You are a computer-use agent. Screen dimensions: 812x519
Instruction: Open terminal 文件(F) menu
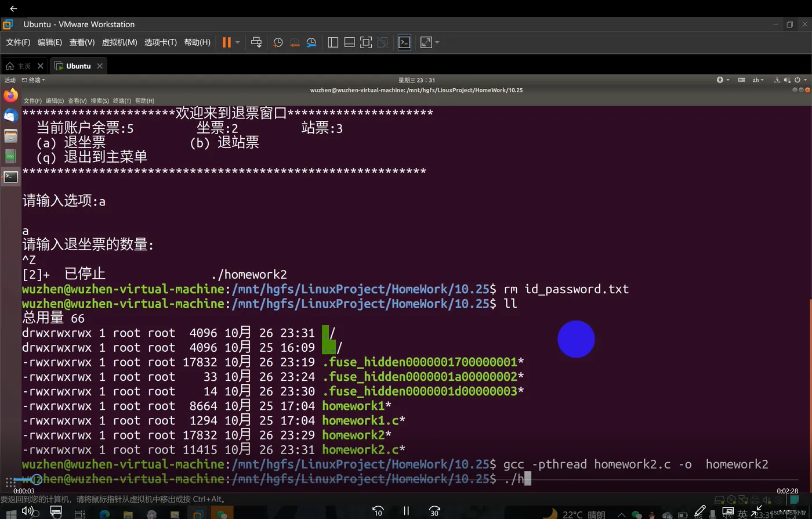click(x=32, y=101)
